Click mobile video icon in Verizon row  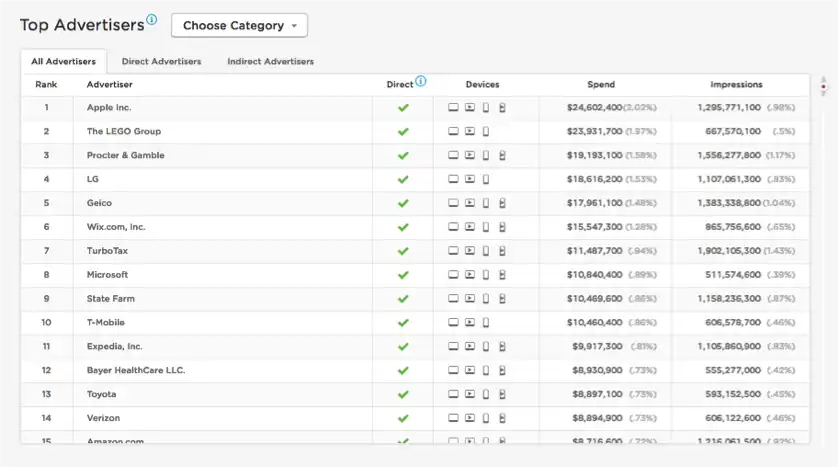[502, 418]
